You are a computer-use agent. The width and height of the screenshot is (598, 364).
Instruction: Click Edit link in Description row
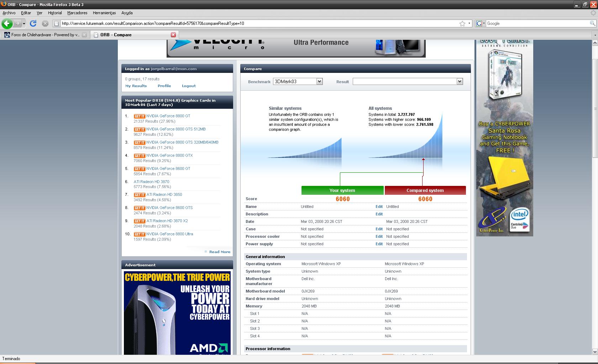(379, 214)
